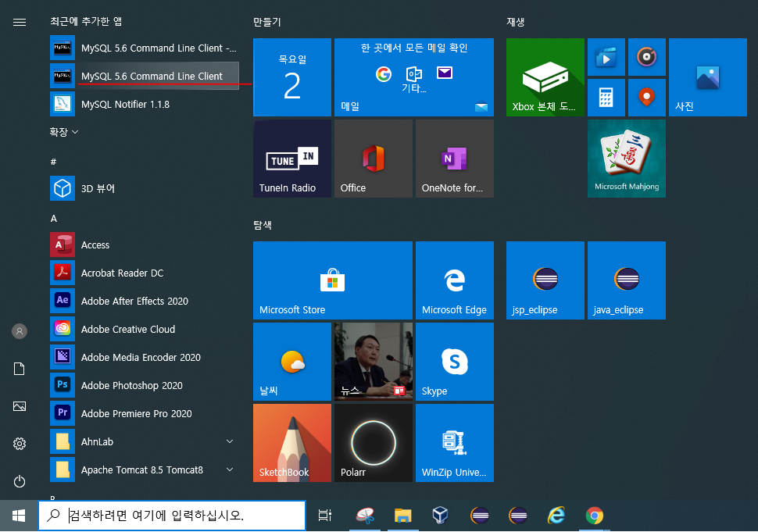This screenshot has height=532, width=758.
Task: Launch Access from the app list
Action: 144,245
